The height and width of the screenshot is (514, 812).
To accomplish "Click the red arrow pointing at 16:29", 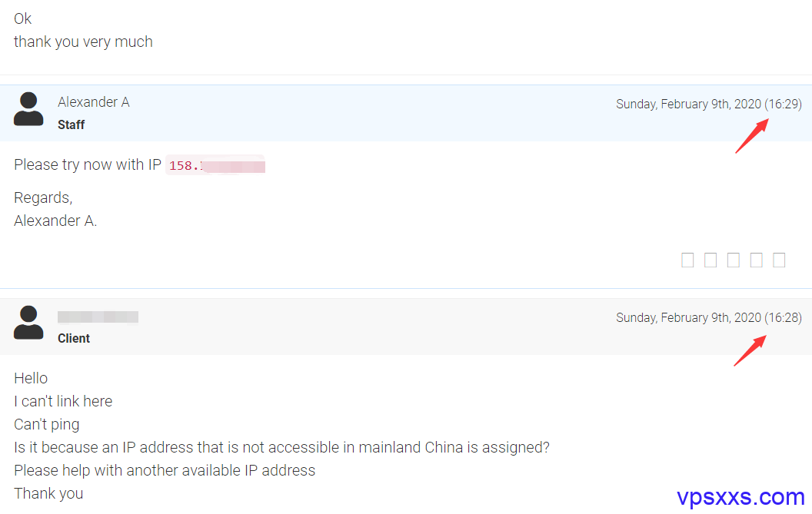I will click(752, 136).
